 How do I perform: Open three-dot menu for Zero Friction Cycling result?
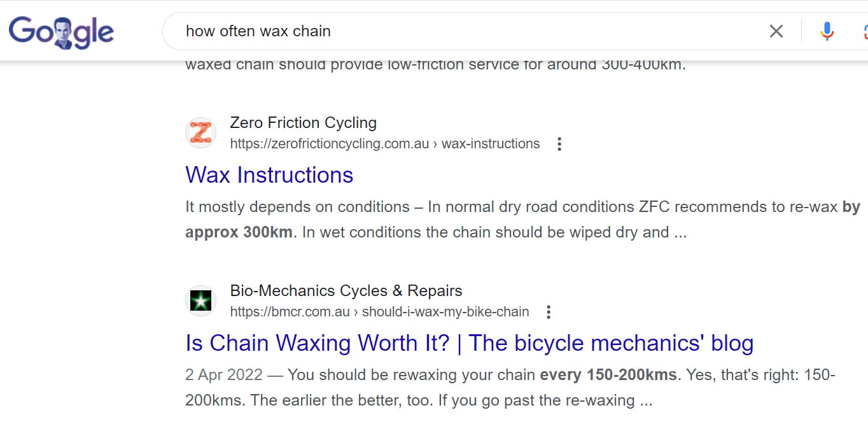(x=559, y=144)
